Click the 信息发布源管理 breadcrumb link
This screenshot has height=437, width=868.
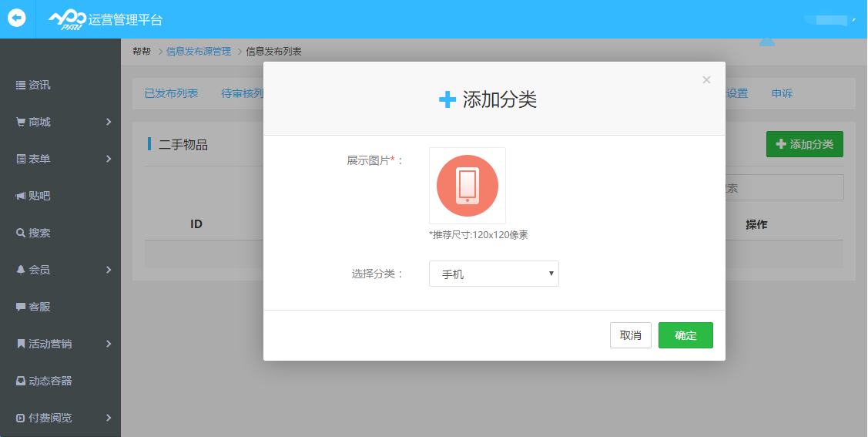[x=198, y=52]
